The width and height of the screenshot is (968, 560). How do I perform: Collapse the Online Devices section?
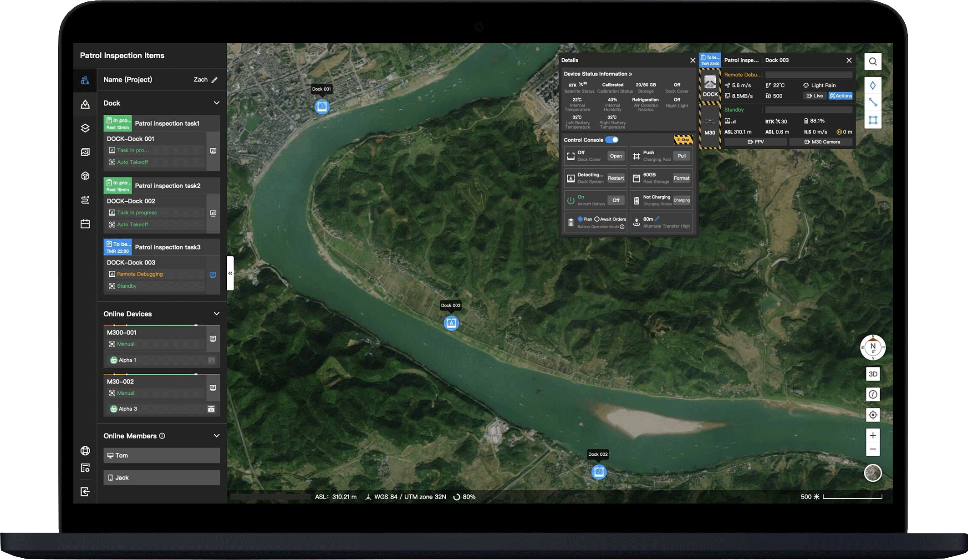coord(216,314)
